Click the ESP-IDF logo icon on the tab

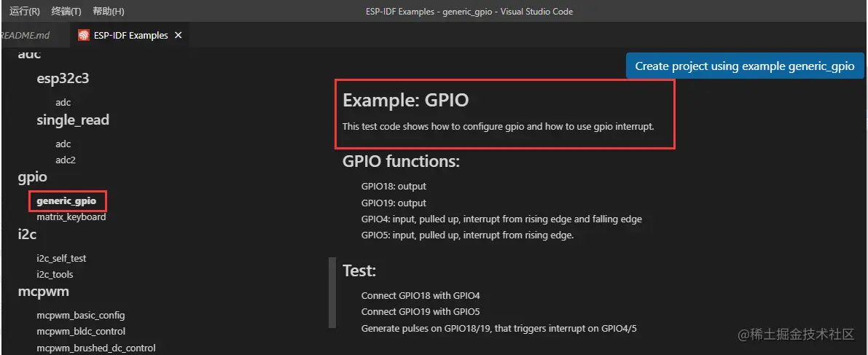(x=84, y=36)
